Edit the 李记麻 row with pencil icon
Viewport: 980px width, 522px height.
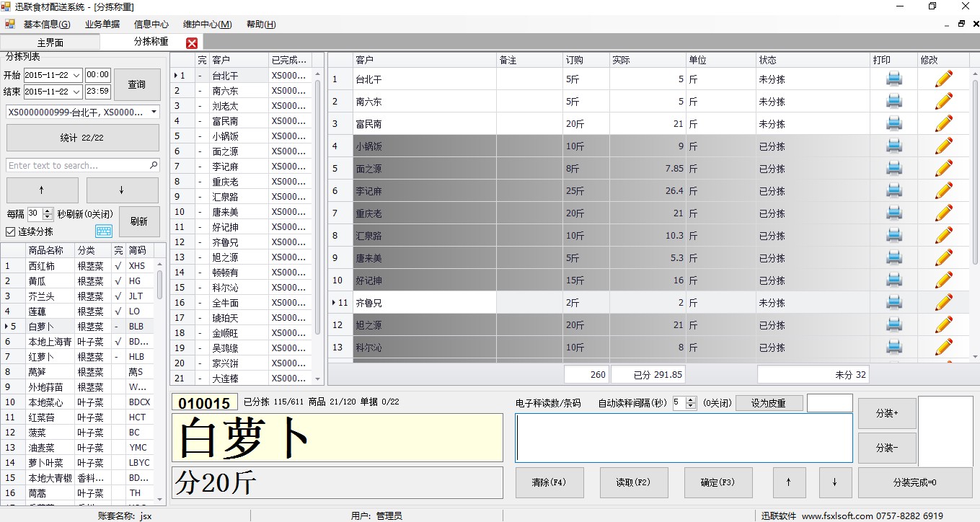[x=943, y=191]
